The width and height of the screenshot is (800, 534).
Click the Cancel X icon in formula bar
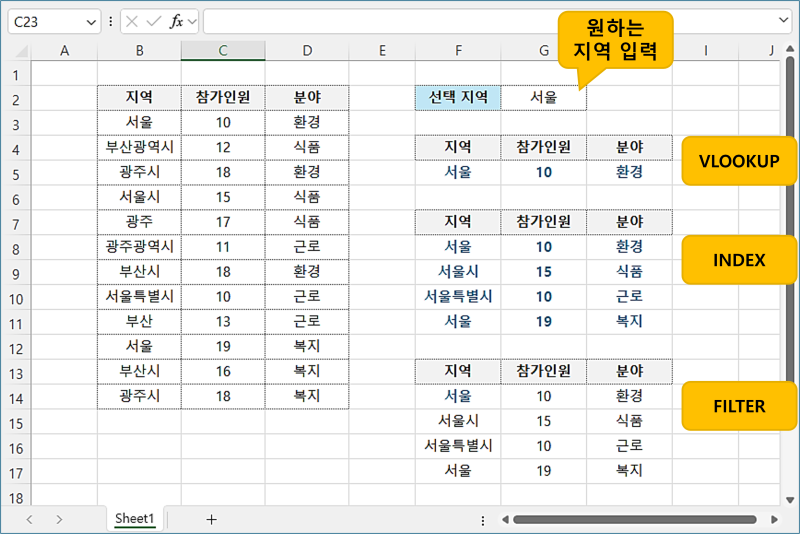pos(134,21)
